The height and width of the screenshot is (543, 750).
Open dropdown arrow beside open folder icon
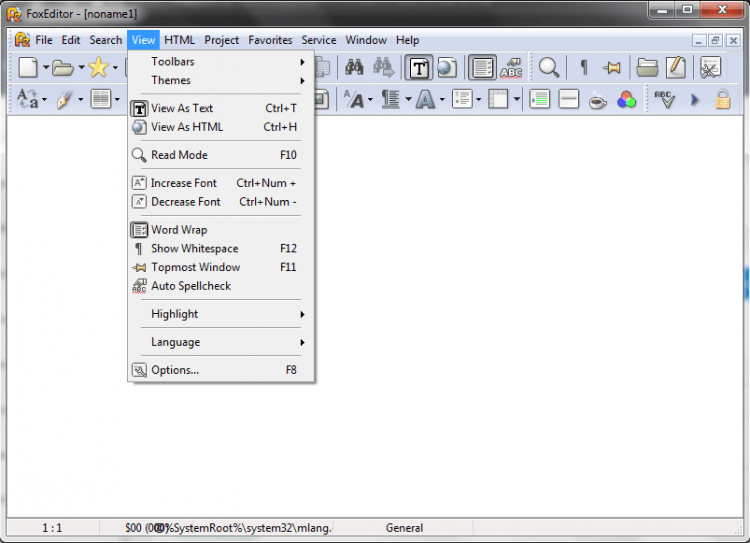click(81, 67)
